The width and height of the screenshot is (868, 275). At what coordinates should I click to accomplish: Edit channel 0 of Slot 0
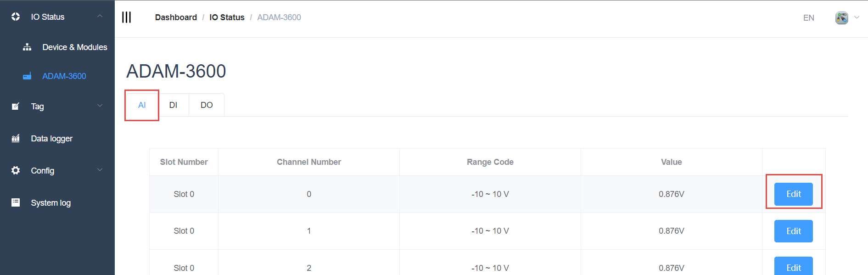click(x=793, y=194)
